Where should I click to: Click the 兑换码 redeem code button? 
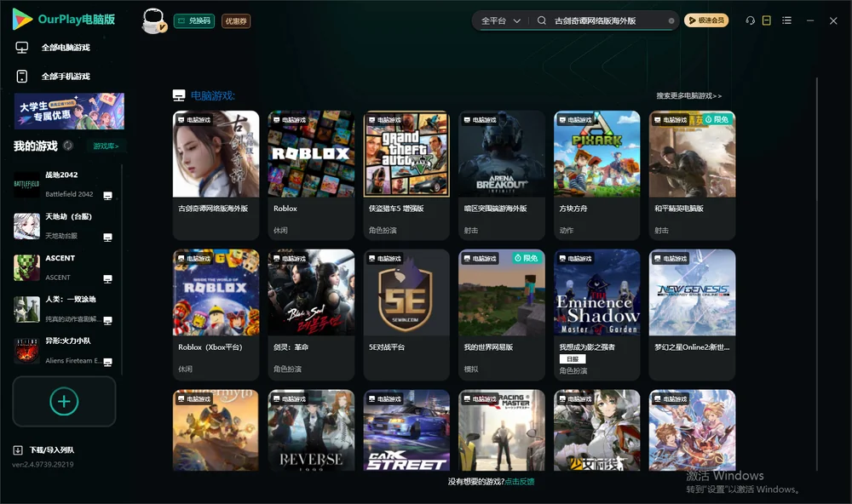(x=194, y=21)
